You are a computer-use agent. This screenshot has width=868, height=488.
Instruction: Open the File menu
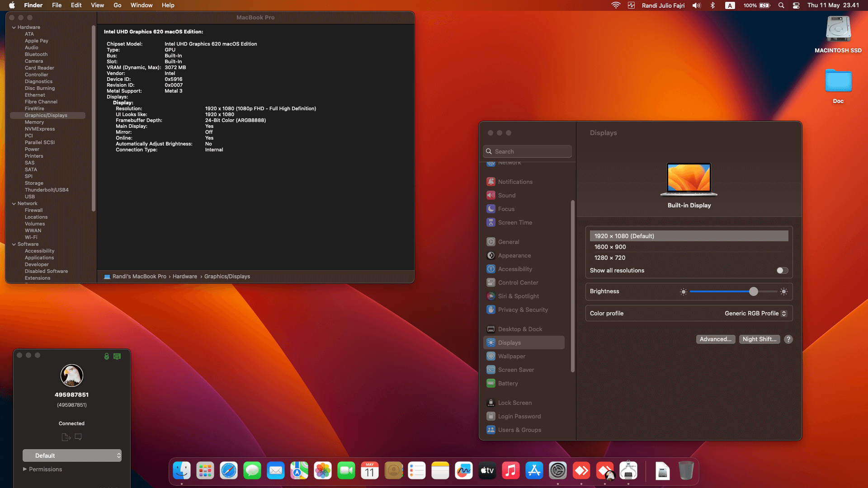pyautogui.click(x=57, y=5)
